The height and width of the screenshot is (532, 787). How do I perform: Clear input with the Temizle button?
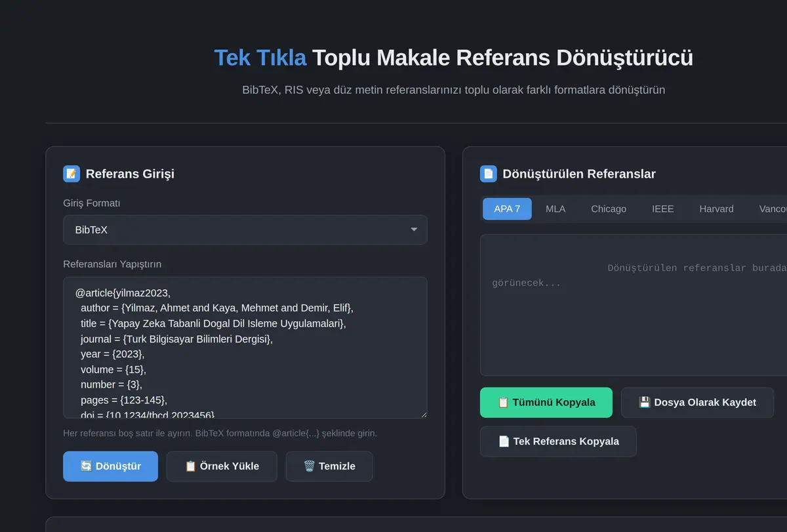click(x=329, y=466)
